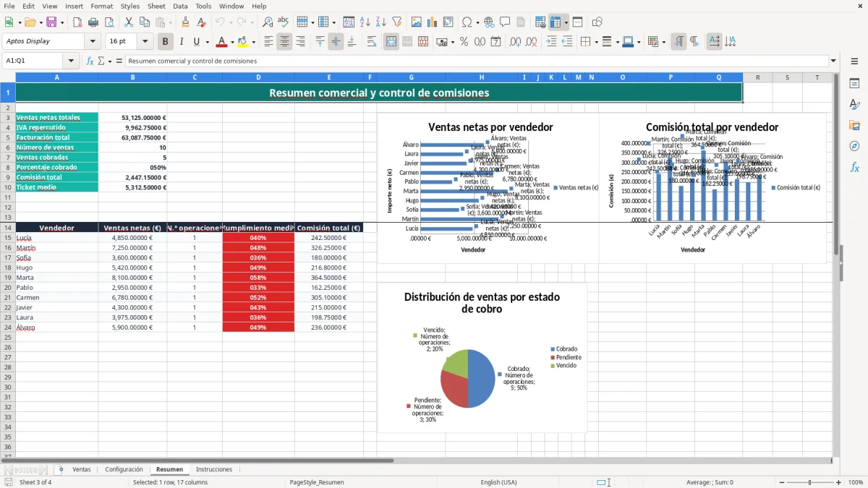Click the Sort Descending icon

pyautogui.click(x=380, y=22)
